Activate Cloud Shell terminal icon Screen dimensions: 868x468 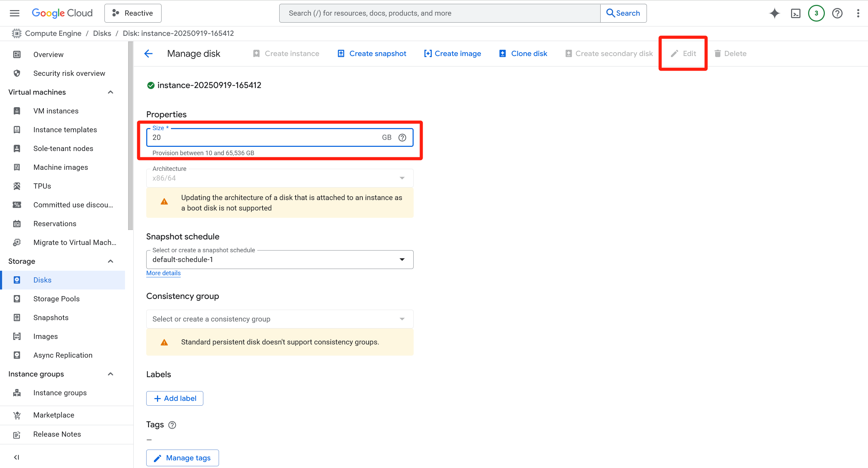coord(796,13)
